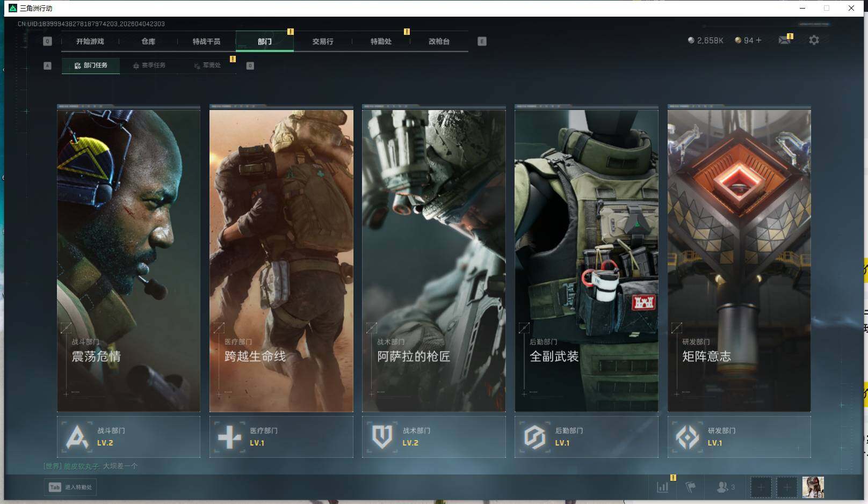Select the 部门任务 sub-tab
Screen dimensions: 868x504
coord(91,65)
